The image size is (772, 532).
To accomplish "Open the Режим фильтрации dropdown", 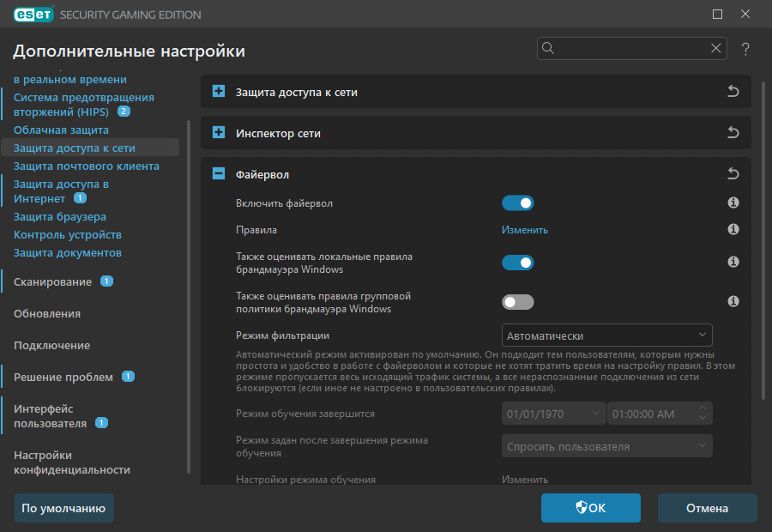I will (606, 336).
